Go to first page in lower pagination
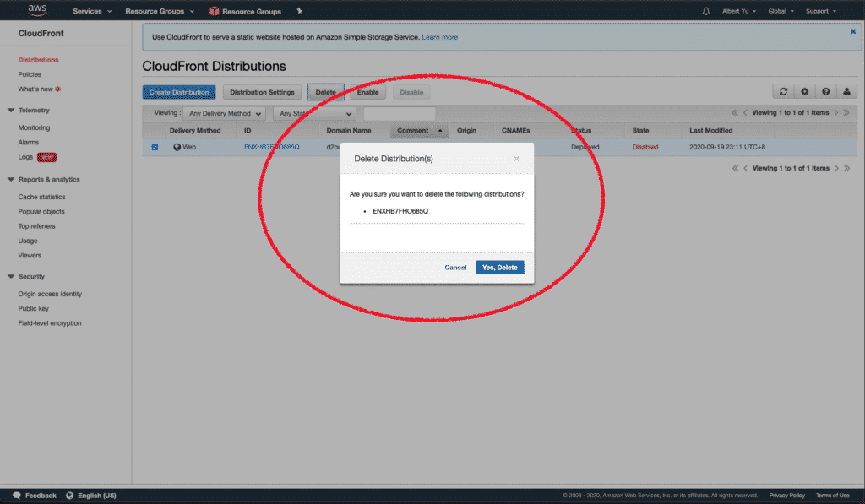Viewport: 865px width, 504px height. (736, 168)
